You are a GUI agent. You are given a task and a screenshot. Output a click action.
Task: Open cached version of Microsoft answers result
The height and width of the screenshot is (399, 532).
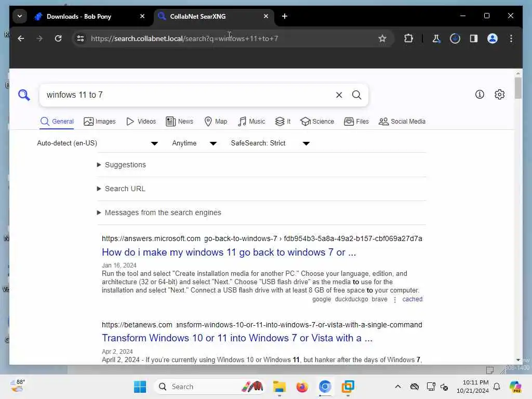pyautogui.click(x=412, y=299)
